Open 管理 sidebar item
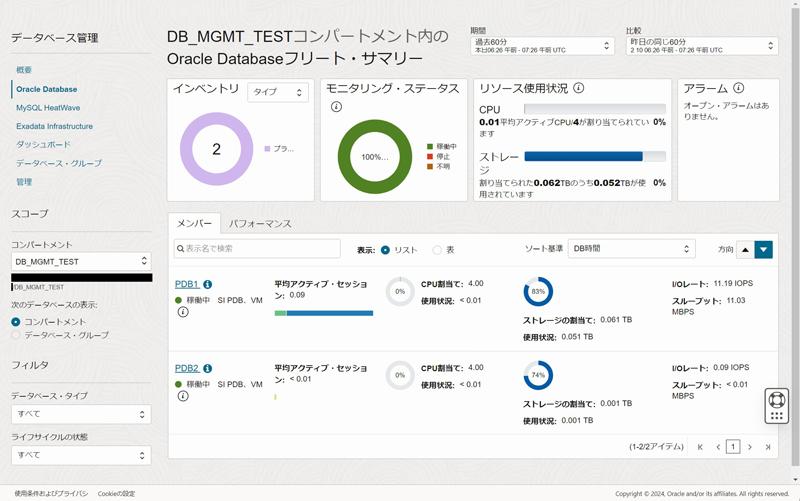 [x=24, y=182]
